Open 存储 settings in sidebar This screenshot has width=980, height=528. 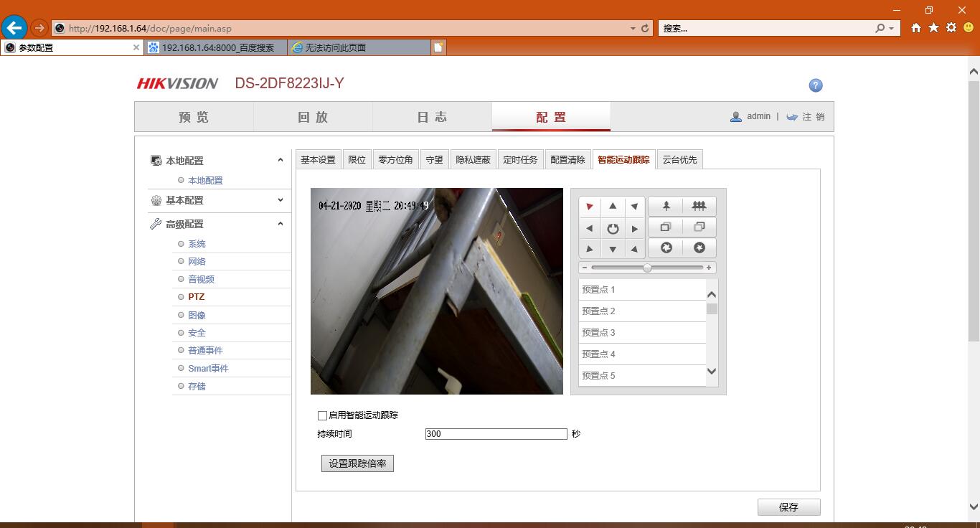click(197, 386)
